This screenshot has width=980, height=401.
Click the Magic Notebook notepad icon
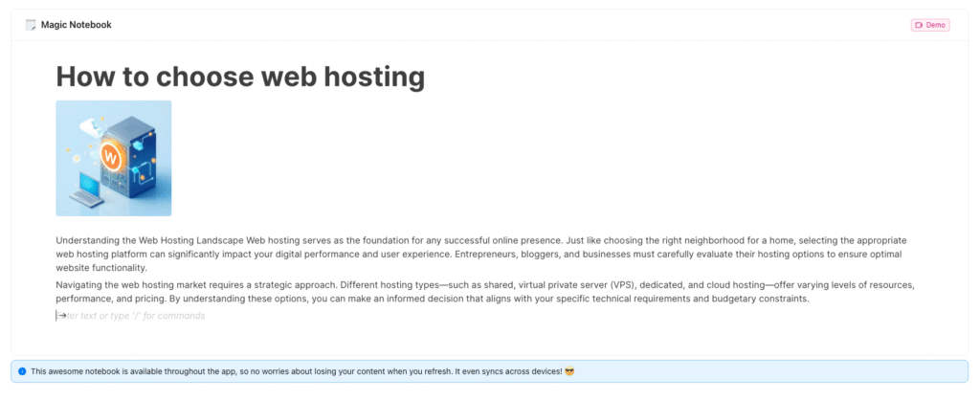(31, 25)
